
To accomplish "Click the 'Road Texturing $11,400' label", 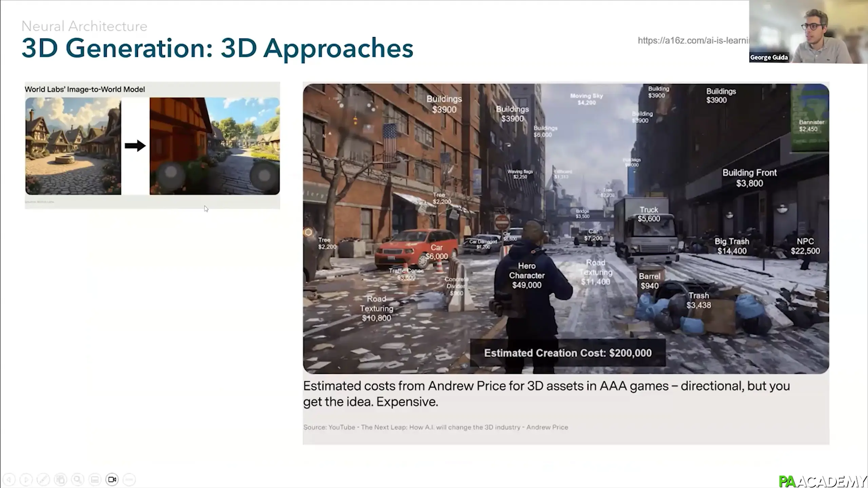I will tap(596, 272).
